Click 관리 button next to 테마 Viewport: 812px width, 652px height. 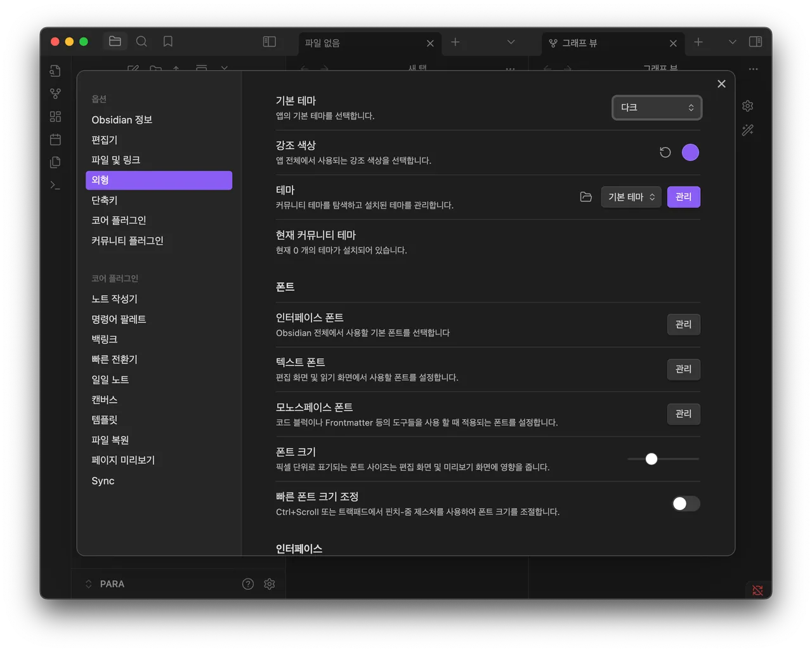(x=683, y=197)
